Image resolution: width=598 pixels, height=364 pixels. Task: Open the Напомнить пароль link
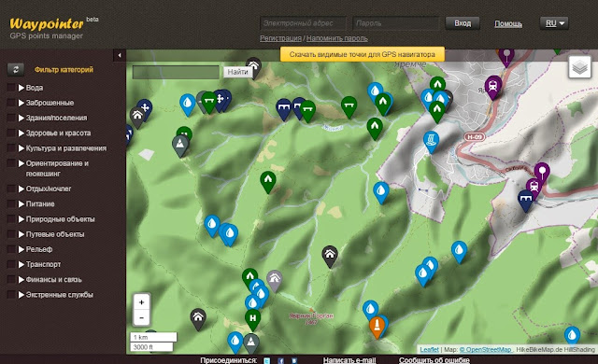336,38
